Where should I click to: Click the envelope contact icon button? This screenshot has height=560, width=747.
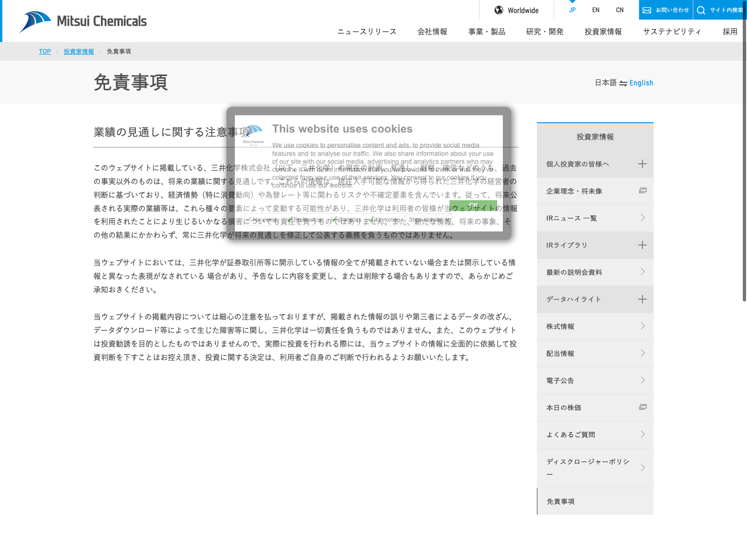click(647, 10)
